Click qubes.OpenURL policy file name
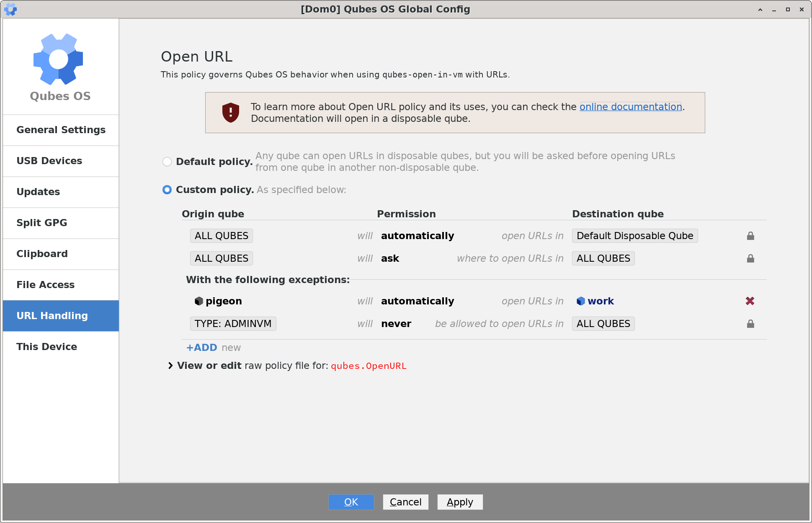Viewport: 812px width, 523px height. [369, 366]
